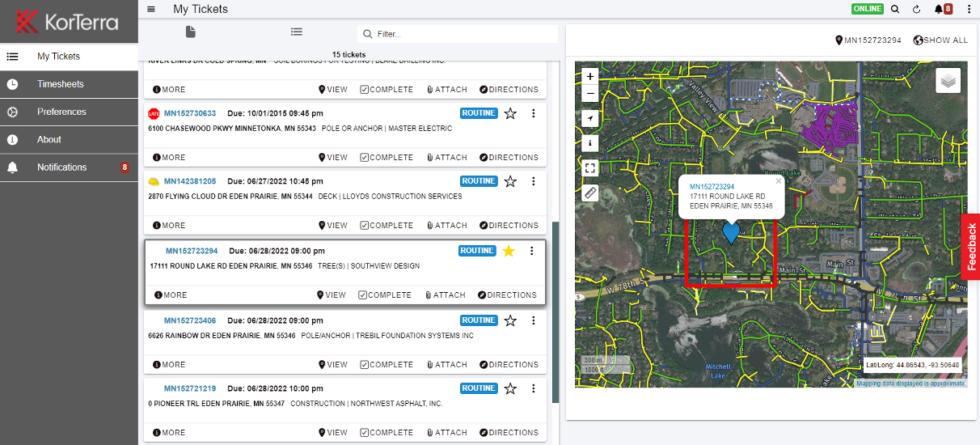The width and height of the screenshot is (980, 445).
Task: Click the Show All map button
Action: (x=940, y=40)
